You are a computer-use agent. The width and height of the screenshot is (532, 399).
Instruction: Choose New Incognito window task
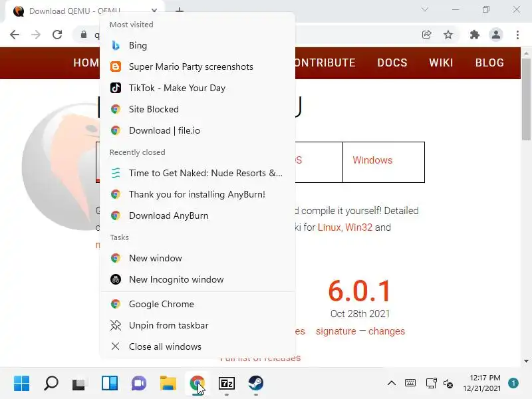click(x=198, y=279)
